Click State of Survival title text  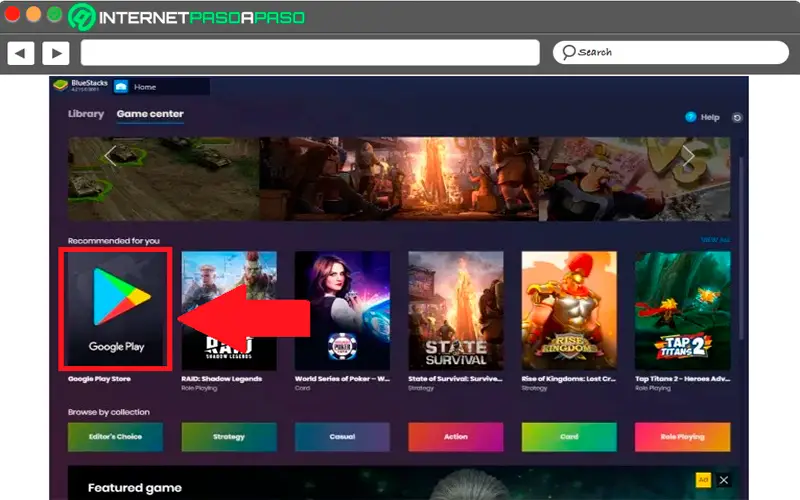coord(456,379)
